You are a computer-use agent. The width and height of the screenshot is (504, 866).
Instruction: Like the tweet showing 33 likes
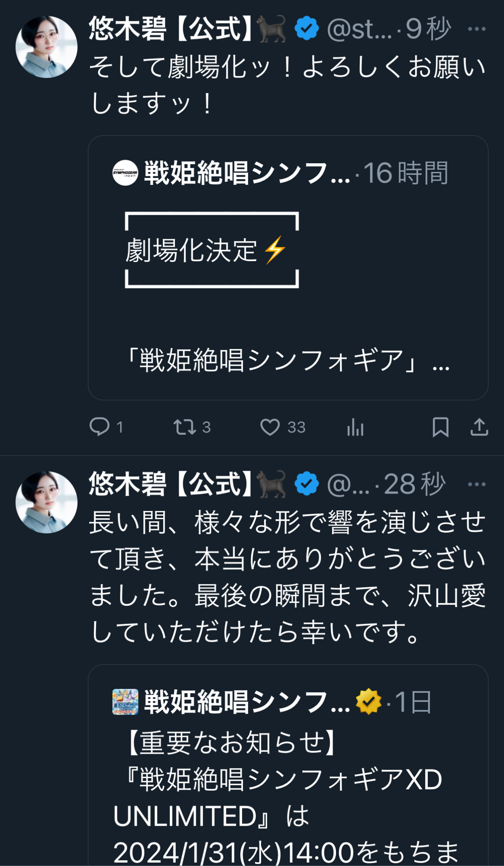point(270,427)
